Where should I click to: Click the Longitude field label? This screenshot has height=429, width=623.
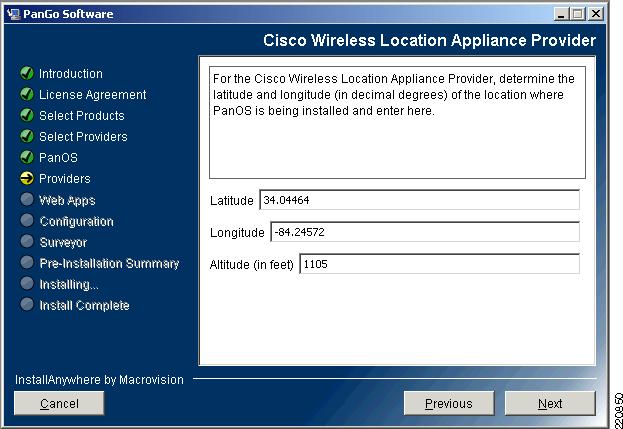click(x=237, y=233)
